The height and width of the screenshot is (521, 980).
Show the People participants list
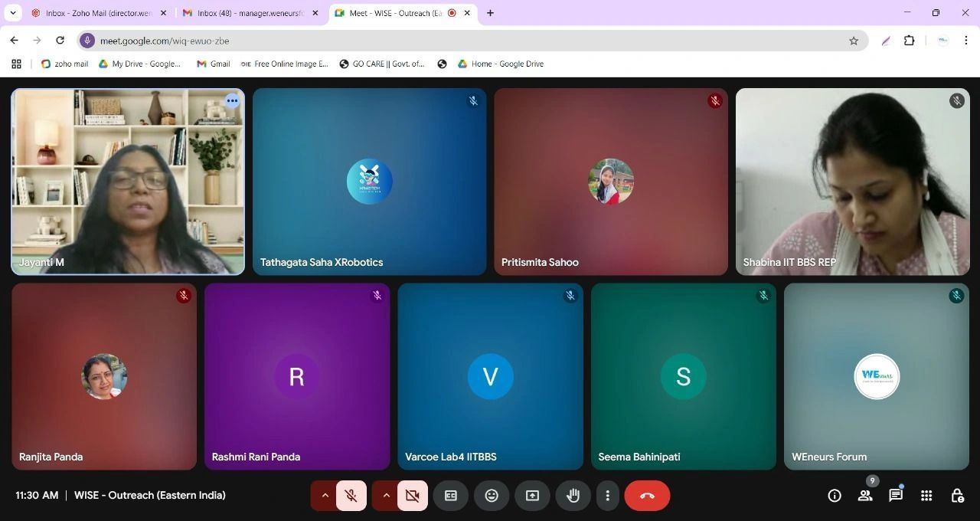pos(865,496)
